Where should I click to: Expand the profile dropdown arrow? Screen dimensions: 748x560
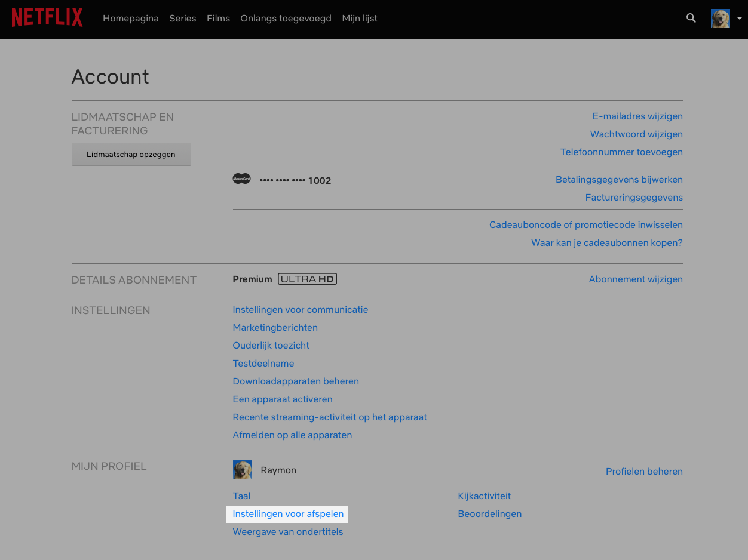(x=739, y=19)
